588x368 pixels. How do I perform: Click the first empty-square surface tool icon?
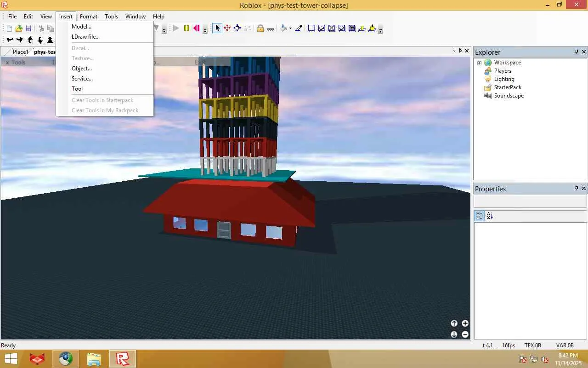(311, 29)
